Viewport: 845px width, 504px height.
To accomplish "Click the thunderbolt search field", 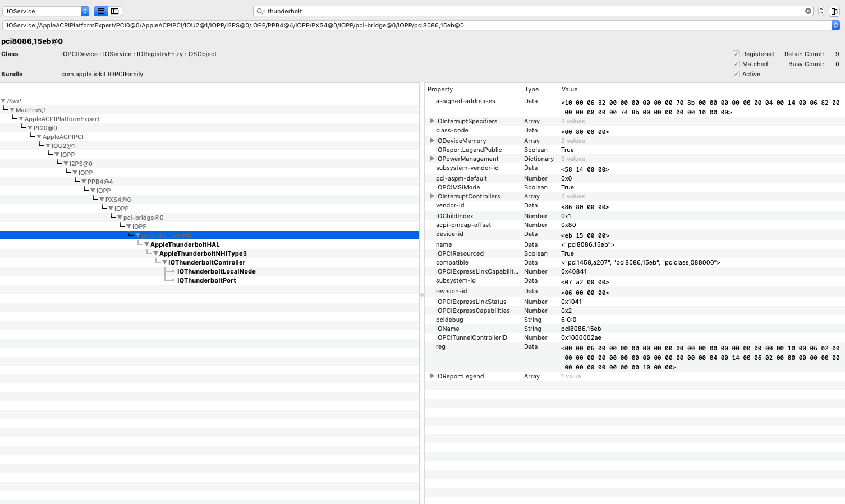I will point(533,11).
